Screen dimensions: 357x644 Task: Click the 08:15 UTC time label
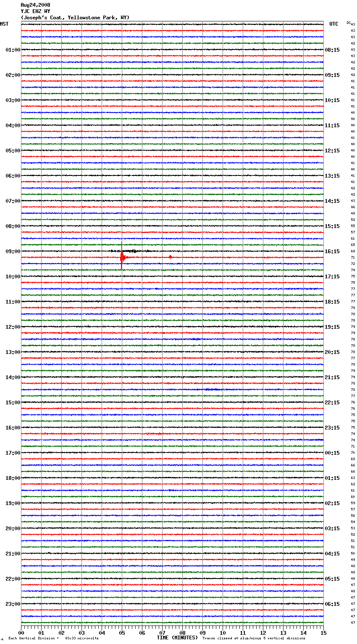click(x=332, y=50)
